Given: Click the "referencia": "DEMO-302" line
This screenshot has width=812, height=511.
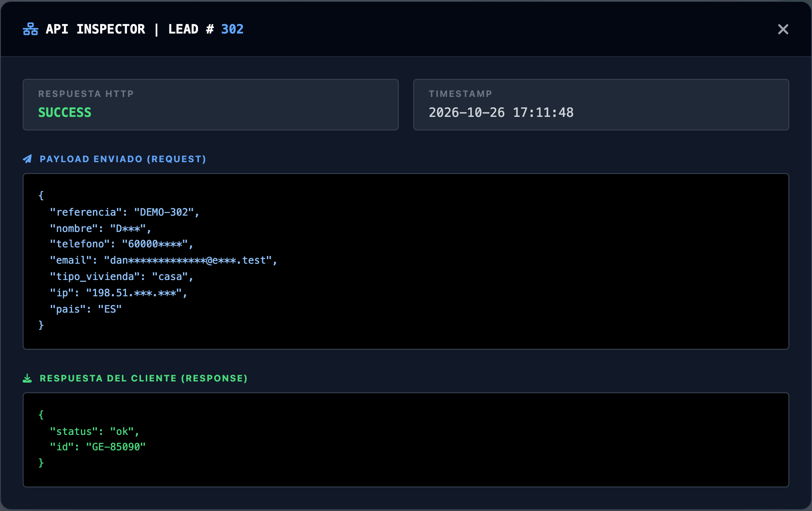Looking at the screenshot, I should tap(125, 212).
